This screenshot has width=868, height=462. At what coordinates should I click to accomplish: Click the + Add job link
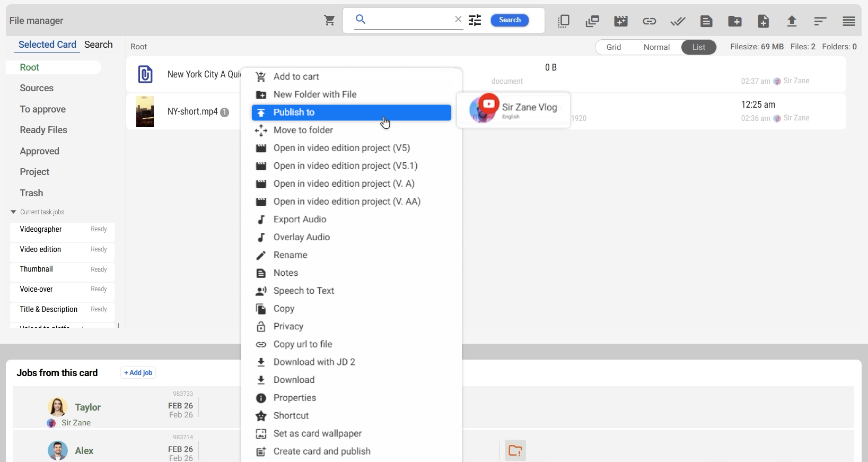coord(138,373)
